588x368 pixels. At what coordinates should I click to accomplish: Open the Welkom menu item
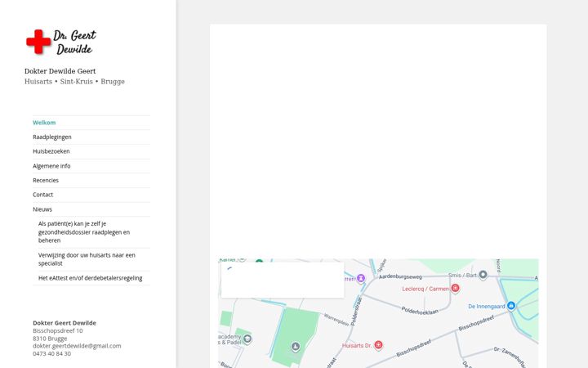[44, 123]
